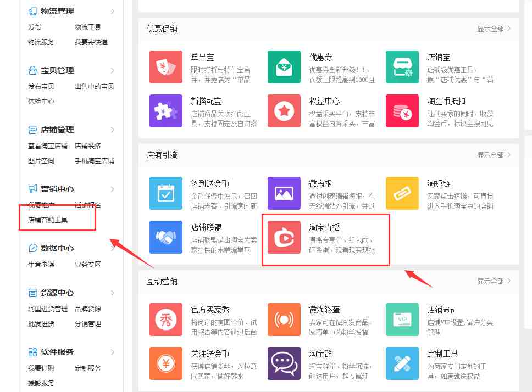Click the 淘金币抵扣 coins icon
Viewport: 532px width, 392px height.
[x=402, y=111]
